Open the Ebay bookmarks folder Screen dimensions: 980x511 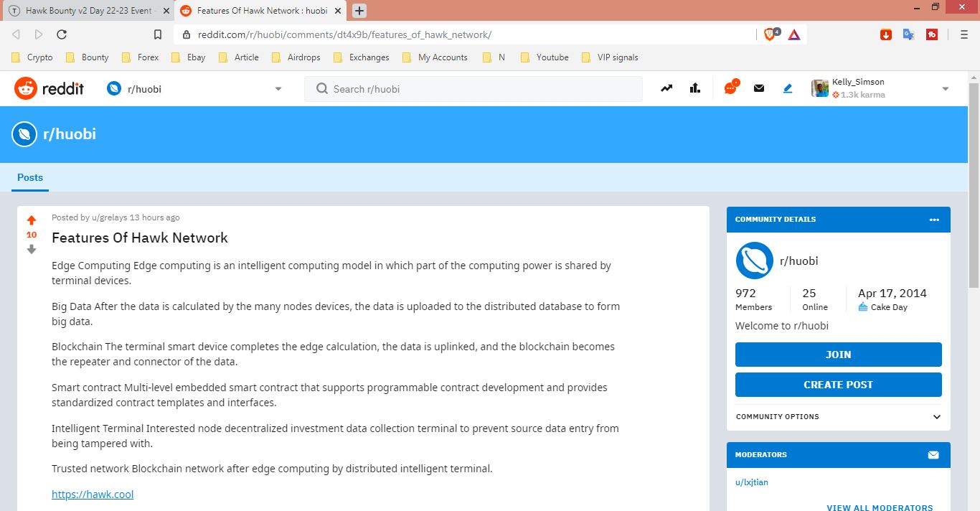[x=189, y=57]
